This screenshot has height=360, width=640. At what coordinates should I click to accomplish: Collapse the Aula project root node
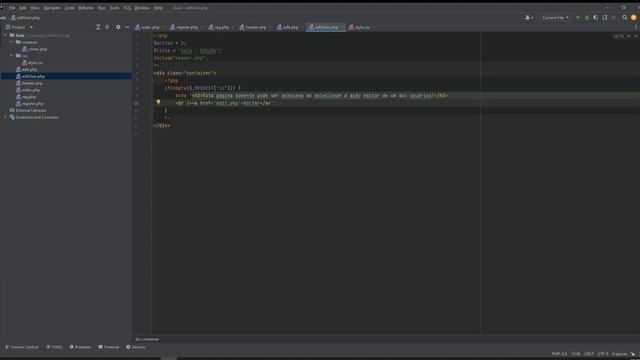click(x=5, y=36)
